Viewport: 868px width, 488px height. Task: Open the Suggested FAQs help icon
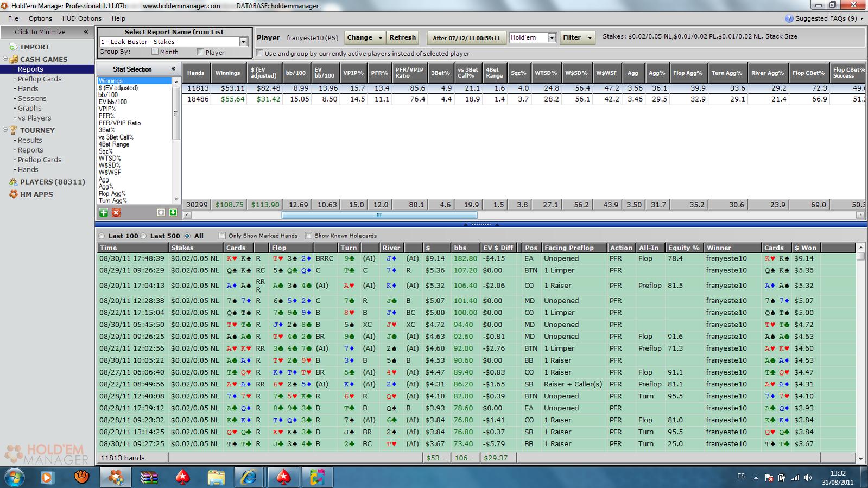[789, 18]
